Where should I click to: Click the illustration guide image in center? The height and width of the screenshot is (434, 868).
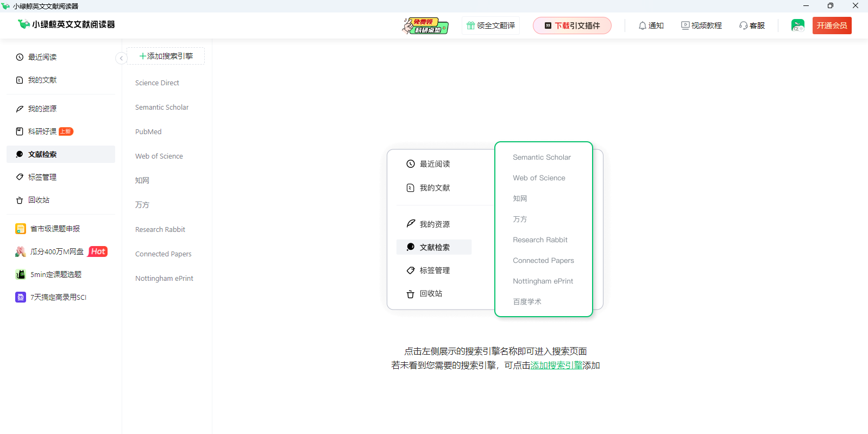(495, 229)
